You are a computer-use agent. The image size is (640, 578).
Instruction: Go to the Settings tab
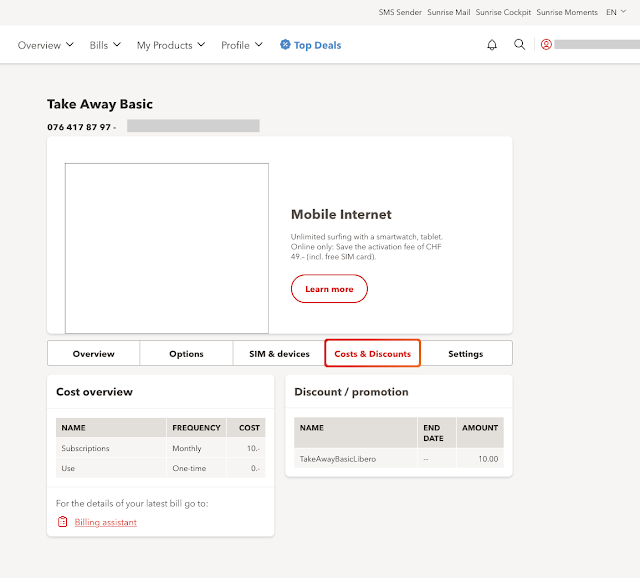click(x=465, y=354)
